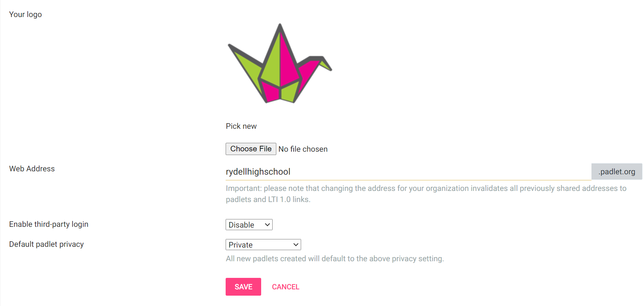The image size is (644, 306).
Task: Click the 'Pick new' logo label
Action: 241,126
